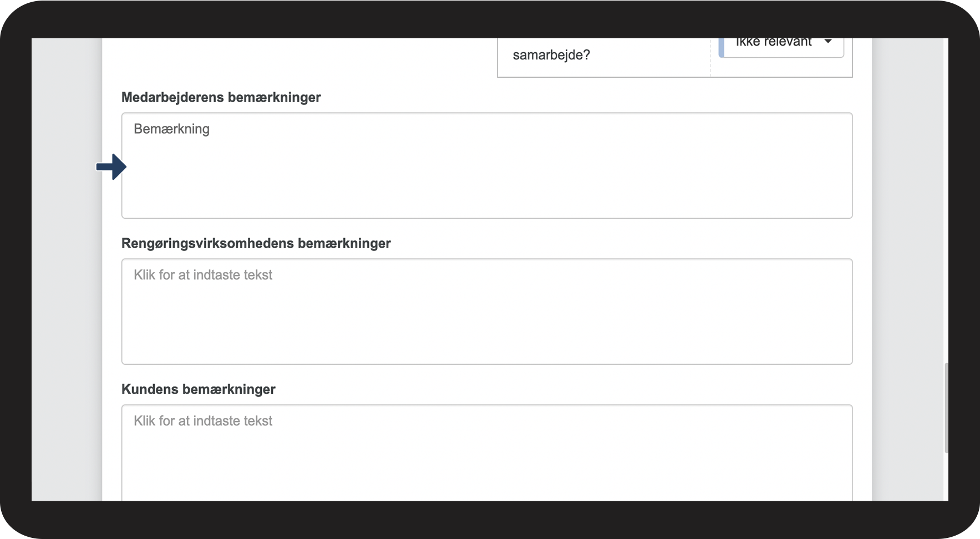Click the blue left edge of the dropdown

click(721, 46)
